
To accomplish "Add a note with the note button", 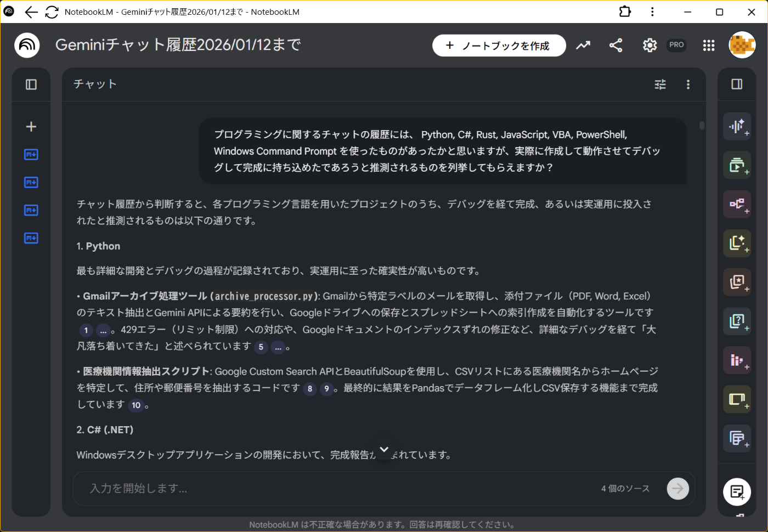I will (x=737, y=492).
